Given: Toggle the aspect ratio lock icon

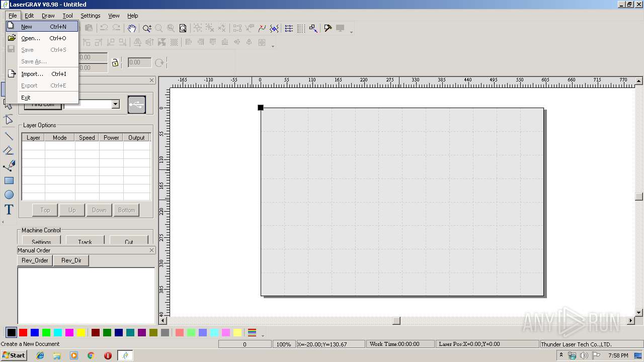Looking at the screenshot, I should 115,62.
